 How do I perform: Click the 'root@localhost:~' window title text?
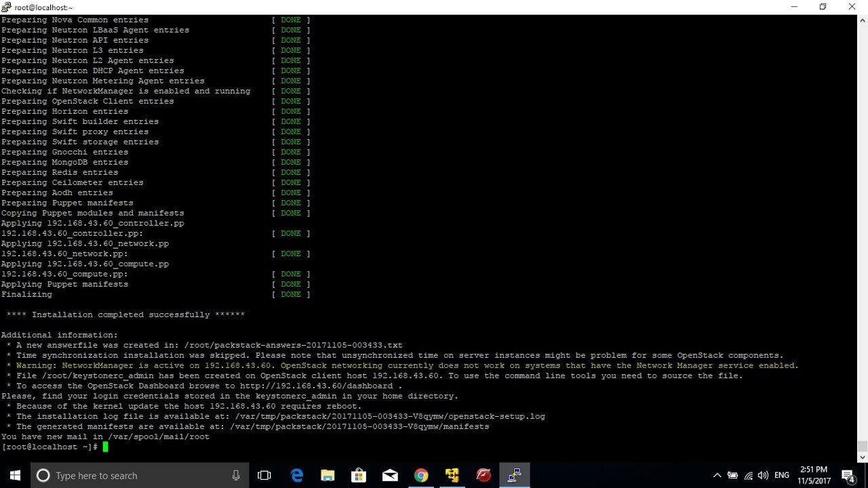(x=43, y=7)
